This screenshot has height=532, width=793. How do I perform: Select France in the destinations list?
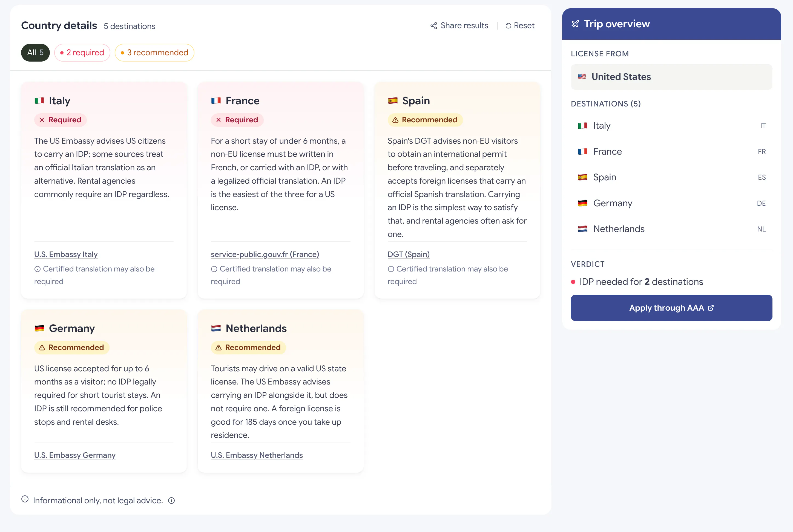(x=671, y=152)
